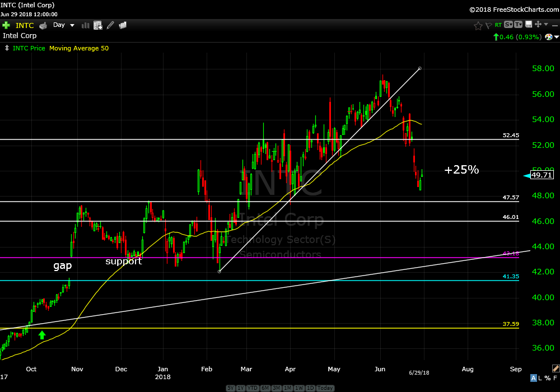Image resolution: width=560 pixels, height=392 pixels.
Task: Open the T dropdown button
Action: pos(518,25)
